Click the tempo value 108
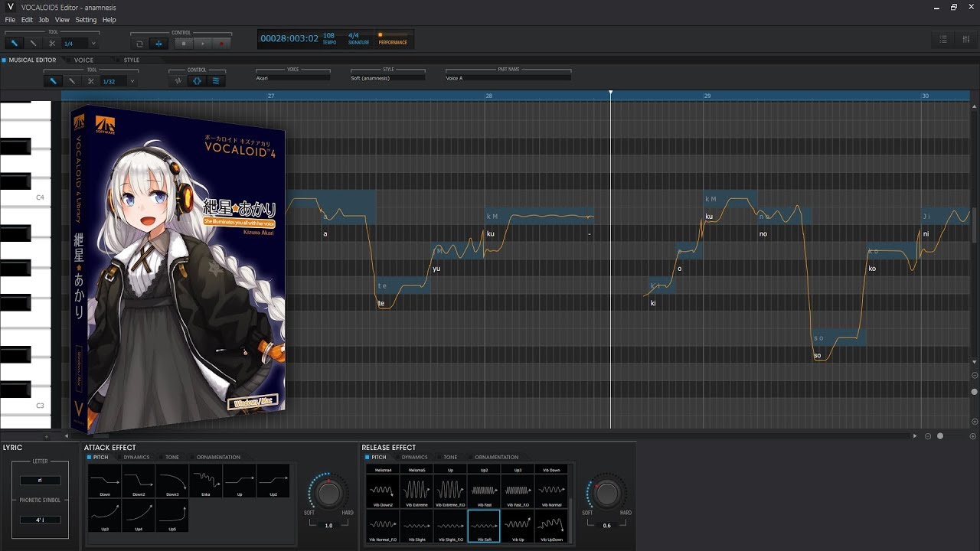 (x=328, y=35)
